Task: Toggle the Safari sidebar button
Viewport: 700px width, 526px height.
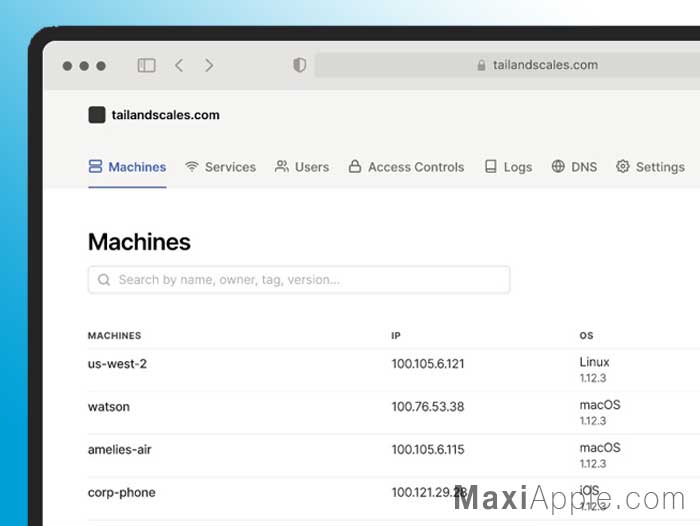Action: (146, 66)
